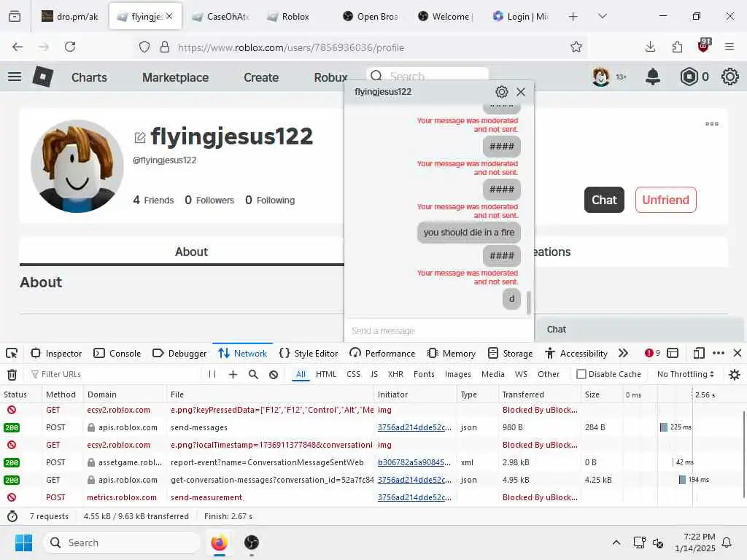This screenshot has width=747, height=560.
Task: Select the send-messages request row
Action: pos(371,427)
